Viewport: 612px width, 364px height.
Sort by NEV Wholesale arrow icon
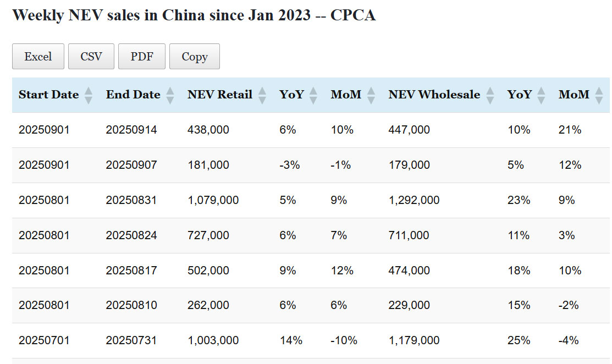[490, 95]
